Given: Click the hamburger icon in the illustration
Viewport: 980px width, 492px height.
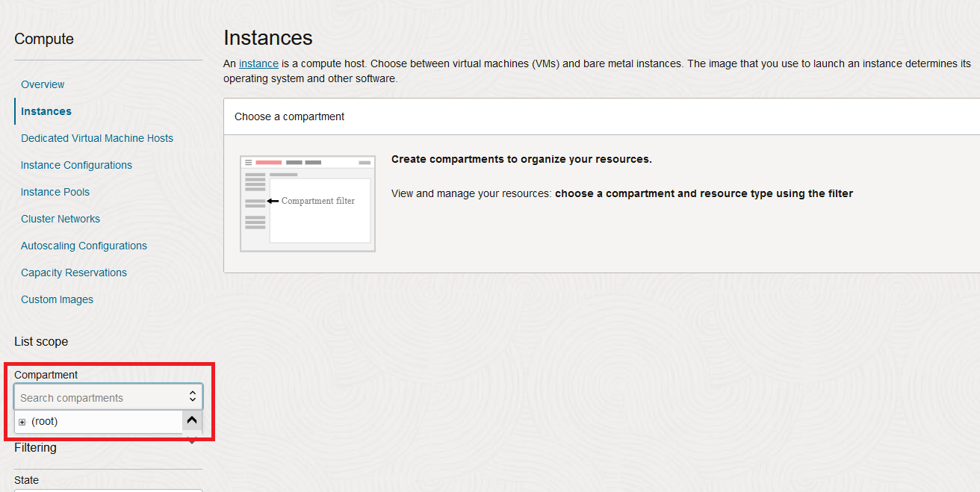Looking at the screenshot, I should point(249,162).
